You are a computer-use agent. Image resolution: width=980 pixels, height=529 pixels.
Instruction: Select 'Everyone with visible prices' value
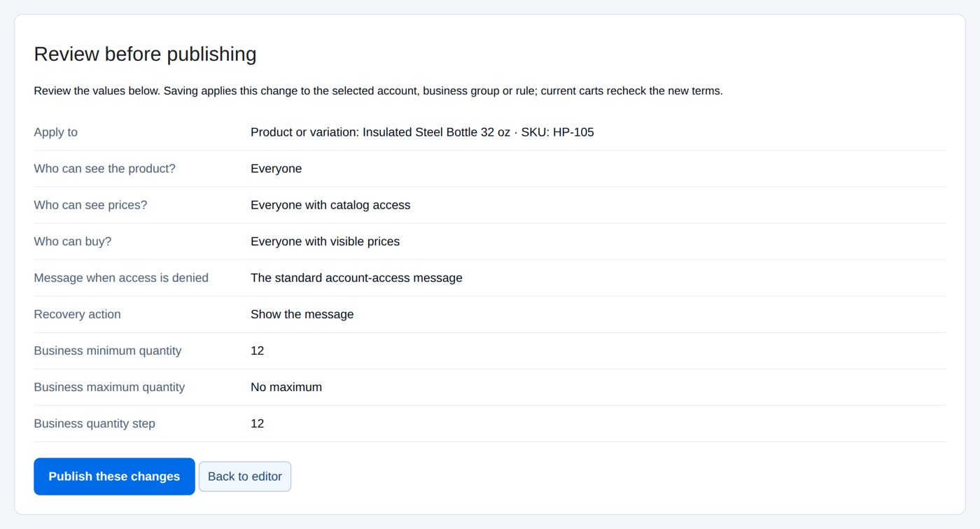pyautogui.click(x=325, y=241)
